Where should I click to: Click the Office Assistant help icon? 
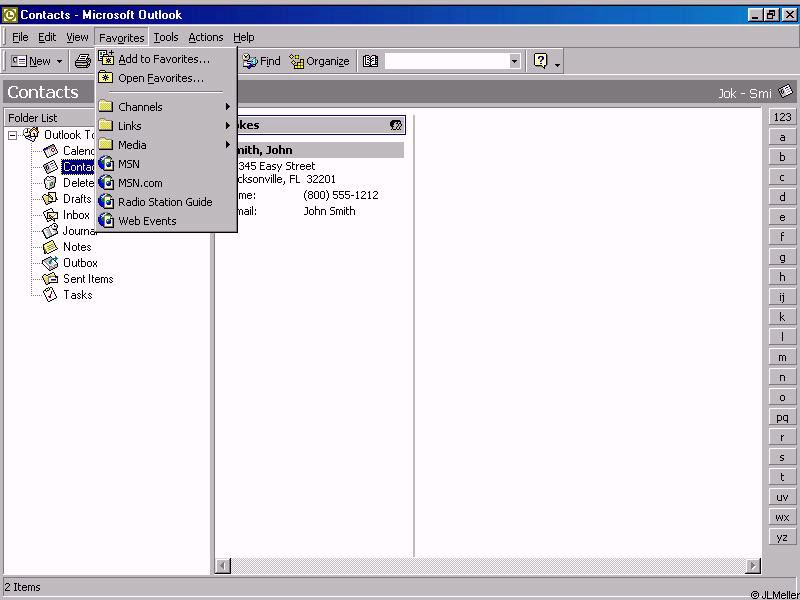pos(540,61)
